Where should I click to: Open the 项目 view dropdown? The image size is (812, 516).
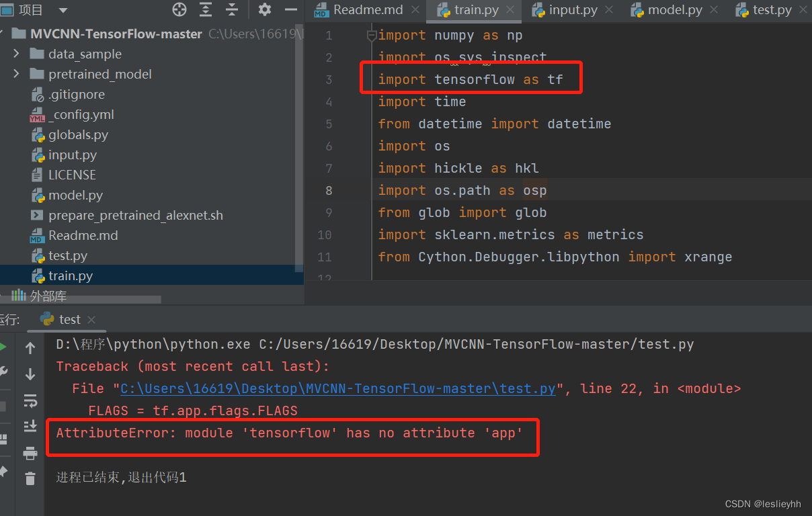[x=63, y=9]
